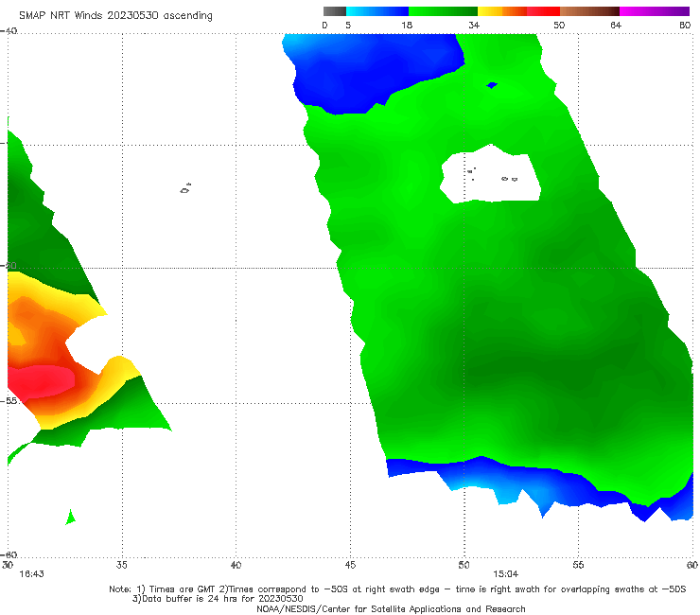This screenshot has width=700, height=615.
Task: Click the '60' longitude axis label
Action: coord(692,565)
